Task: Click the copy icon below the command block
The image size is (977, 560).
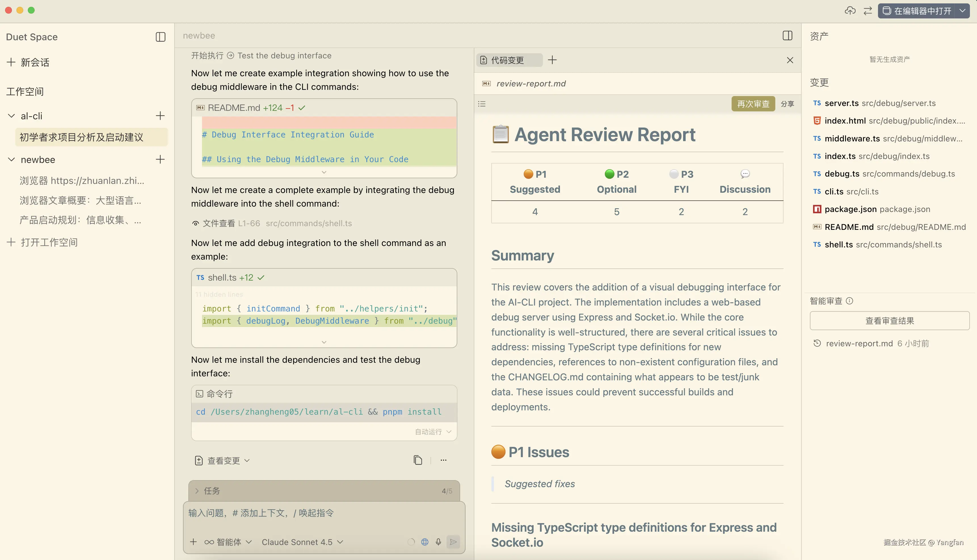Action: 418,460
